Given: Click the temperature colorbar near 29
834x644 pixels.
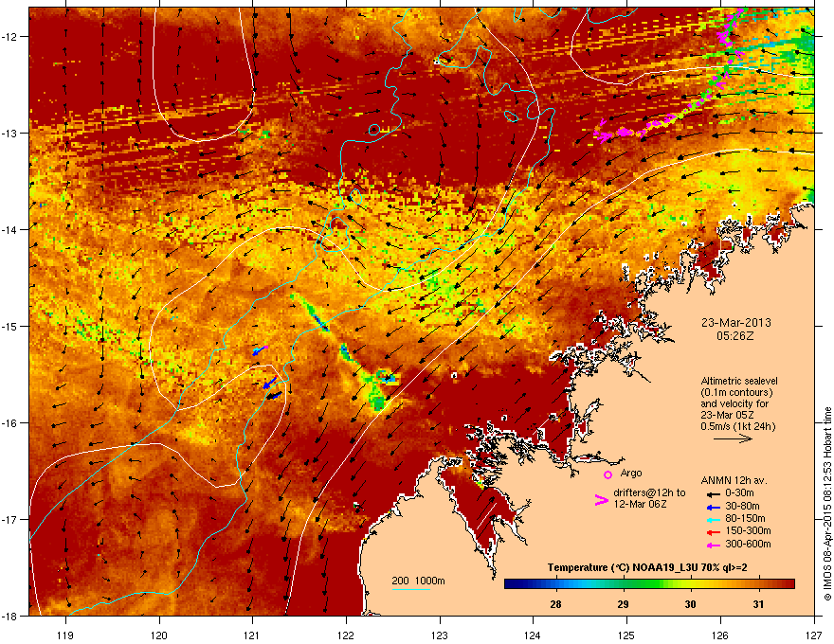Looking at the screenshot, I should [x=624, y=583].
